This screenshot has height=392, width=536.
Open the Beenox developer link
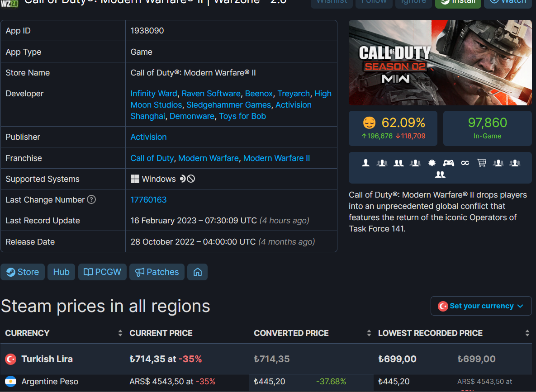259,94
